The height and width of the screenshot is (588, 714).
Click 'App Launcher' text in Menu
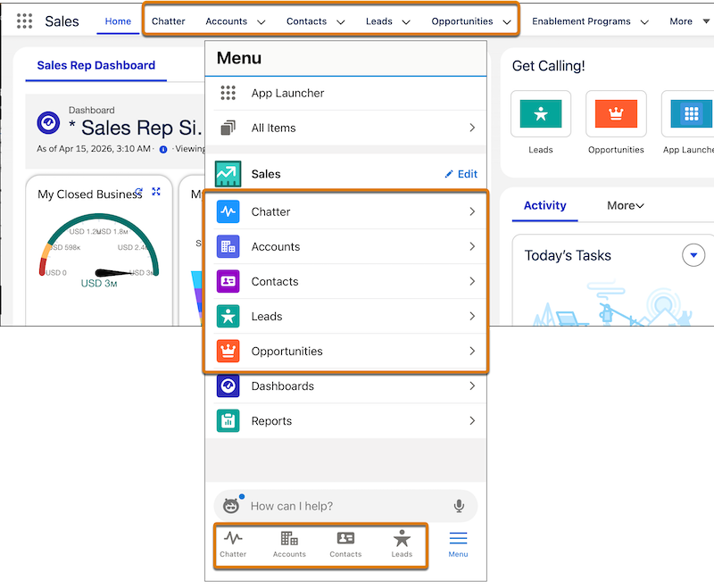[x=287, y=93]
